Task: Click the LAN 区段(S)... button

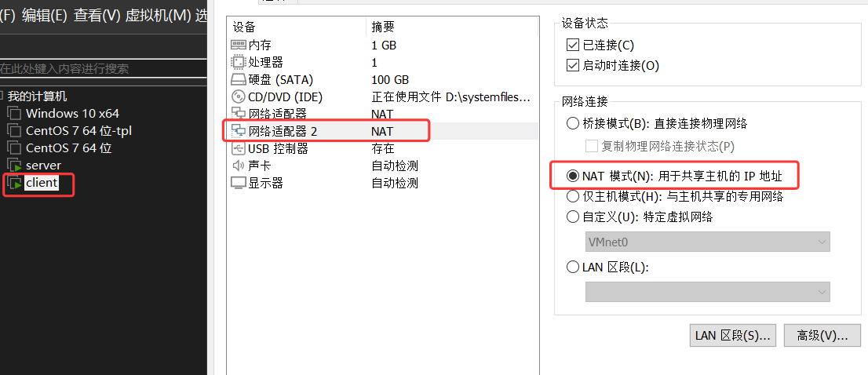Action: click(733, 336)
